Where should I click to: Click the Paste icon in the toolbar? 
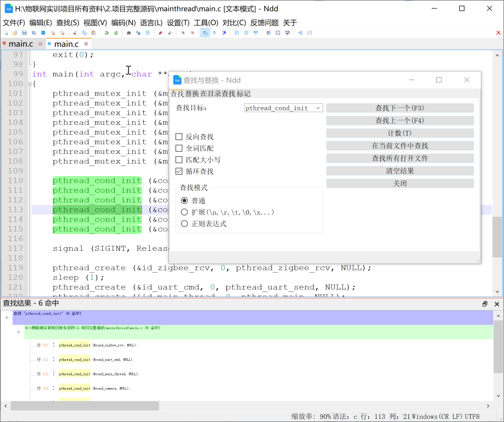tap(94, 33)
